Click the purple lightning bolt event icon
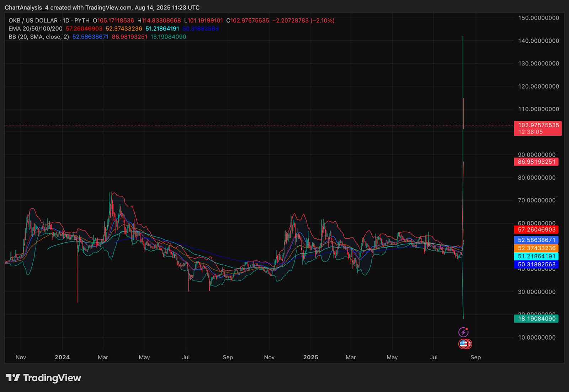 (463, 332)
